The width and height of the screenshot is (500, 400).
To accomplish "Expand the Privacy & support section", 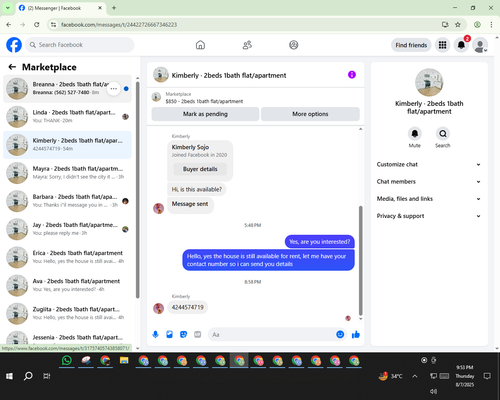I will point(429,216).
